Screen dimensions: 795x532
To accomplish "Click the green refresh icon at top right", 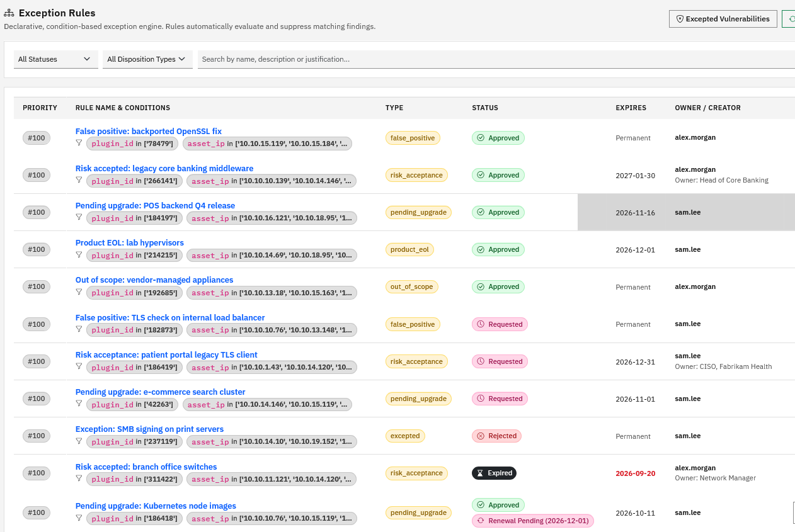I will pos(791,19).
